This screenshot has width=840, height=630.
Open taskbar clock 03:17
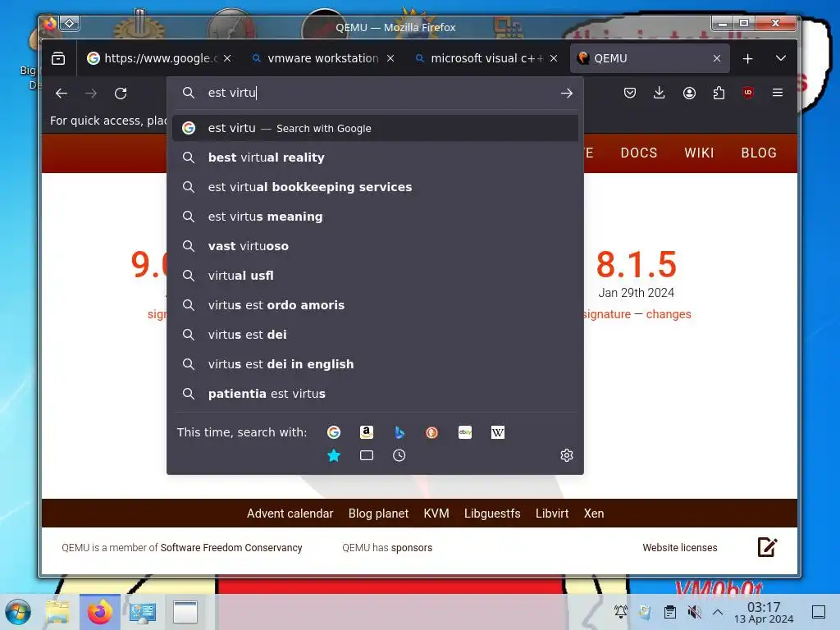pyautogui.click(x=764, y=612)
